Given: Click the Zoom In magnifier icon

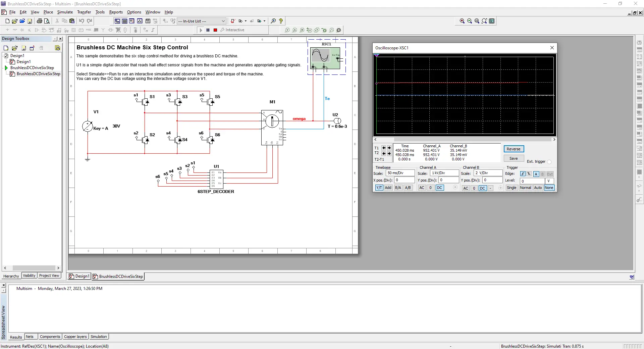Looking at the screenshot, I should 462,21.
